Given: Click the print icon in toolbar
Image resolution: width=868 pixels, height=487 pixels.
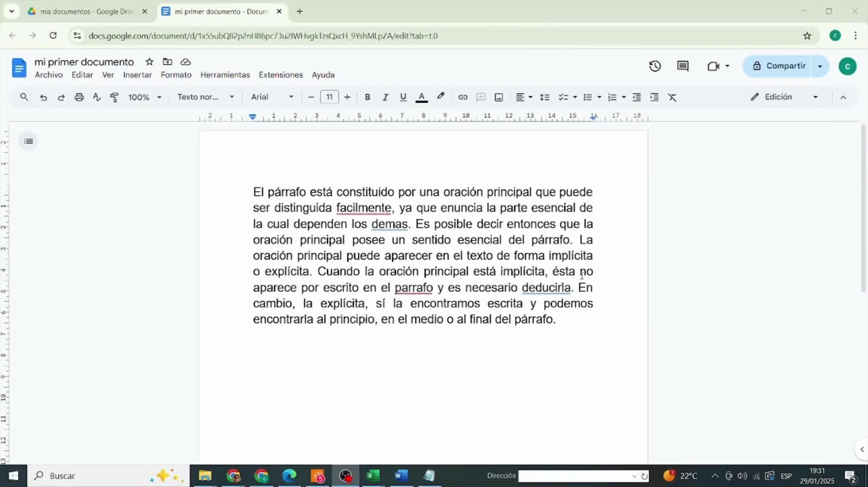Looking at the screenshot, I should (x=79, y=97).
